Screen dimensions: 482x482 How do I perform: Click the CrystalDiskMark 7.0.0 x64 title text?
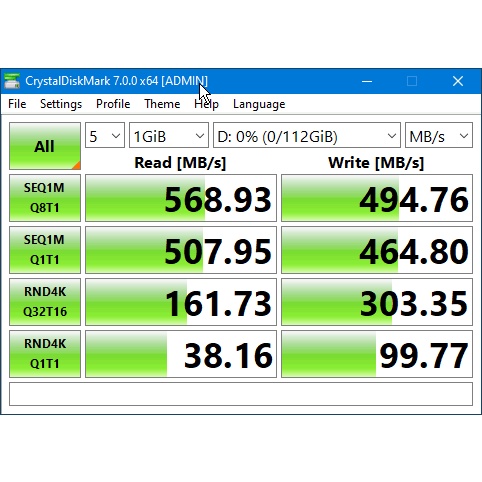click(x=116, y=81)
